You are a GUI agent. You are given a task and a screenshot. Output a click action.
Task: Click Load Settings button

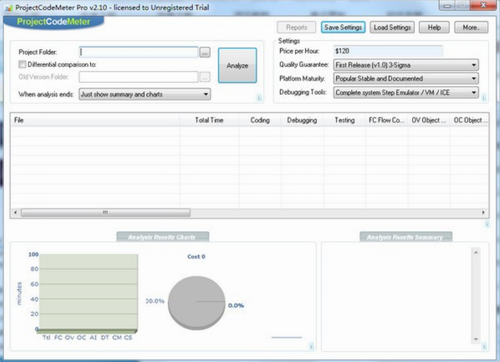coord(392,27)
